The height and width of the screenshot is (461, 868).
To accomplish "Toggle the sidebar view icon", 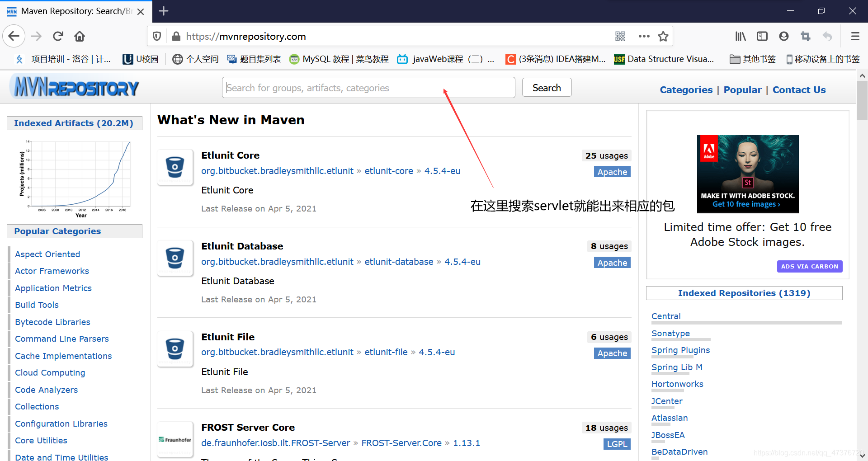I will (x=762, y=36).
